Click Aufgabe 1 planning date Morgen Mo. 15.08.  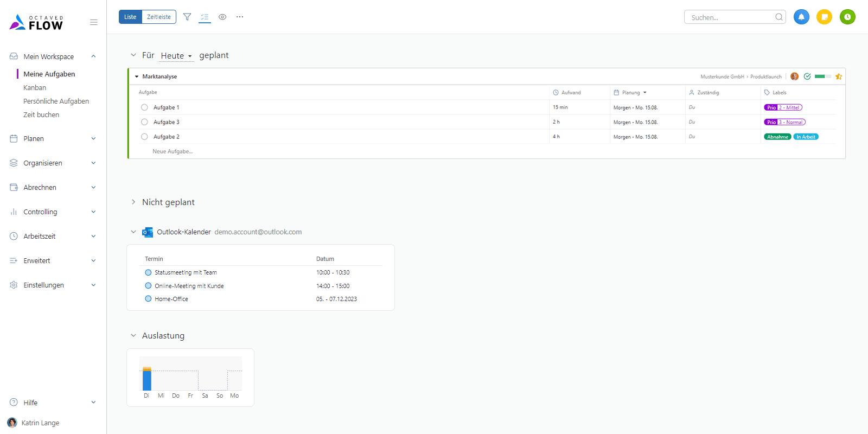click(635, 107)
